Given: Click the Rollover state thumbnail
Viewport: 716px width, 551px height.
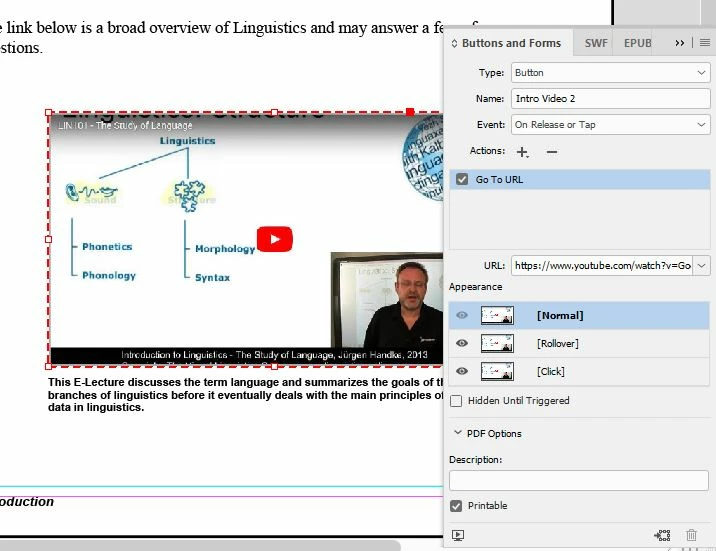Looking at the screenshot, I should point(497,343).
